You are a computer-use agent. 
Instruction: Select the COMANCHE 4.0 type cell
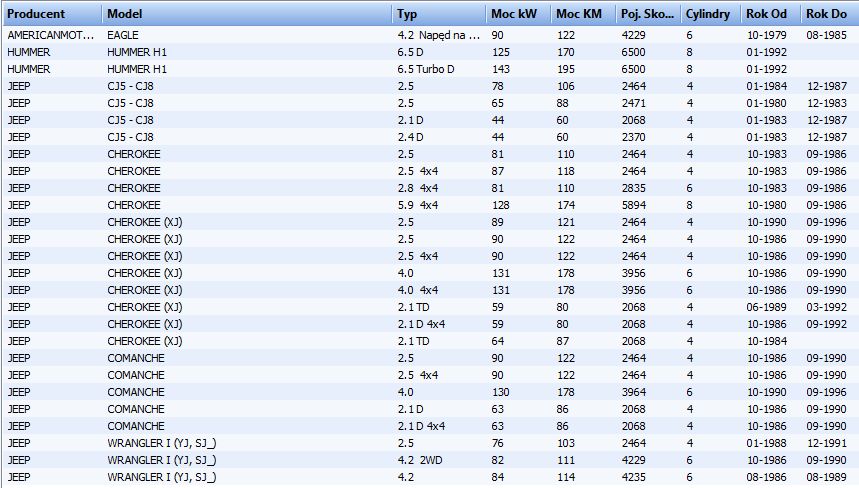click(x=405, y=392)
